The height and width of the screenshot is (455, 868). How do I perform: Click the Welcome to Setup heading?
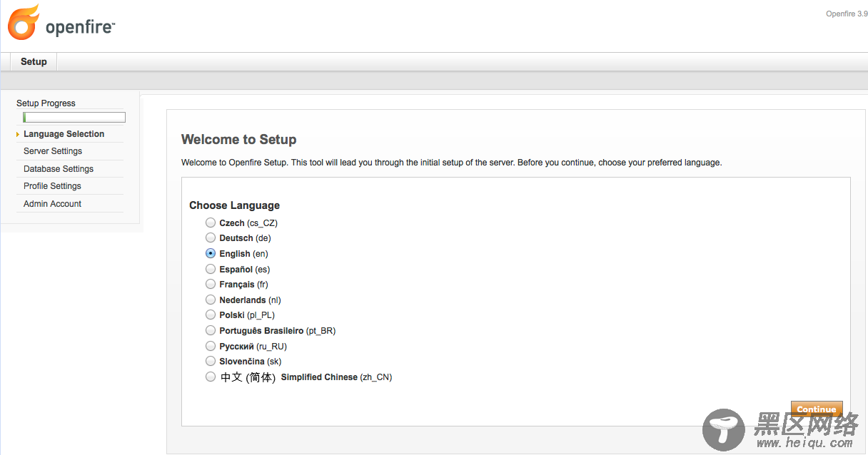pos(238,140)
